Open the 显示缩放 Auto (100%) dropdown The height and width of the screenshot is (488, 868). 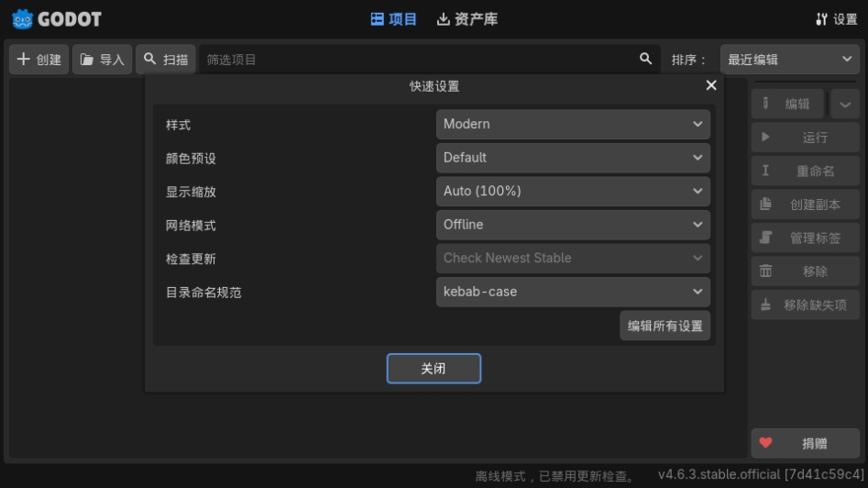tap(573, 191)
